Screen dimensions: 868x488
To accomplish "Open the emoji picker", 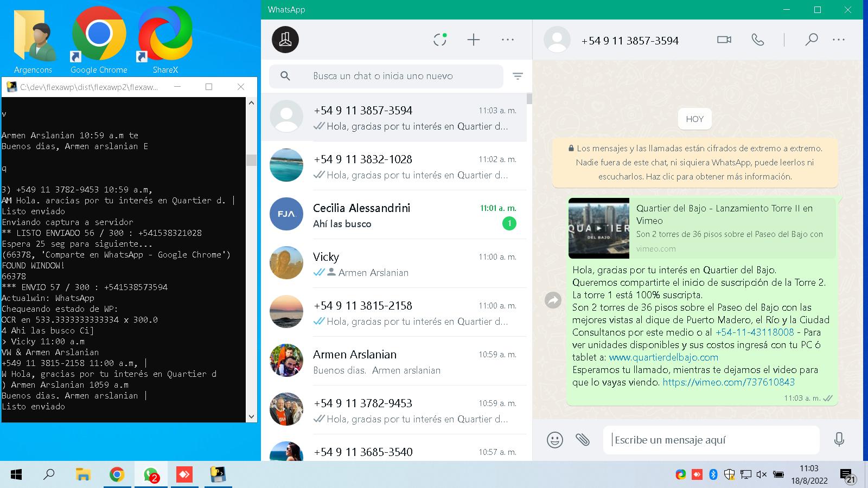I will pyautogui.click(x=555, y=440).
